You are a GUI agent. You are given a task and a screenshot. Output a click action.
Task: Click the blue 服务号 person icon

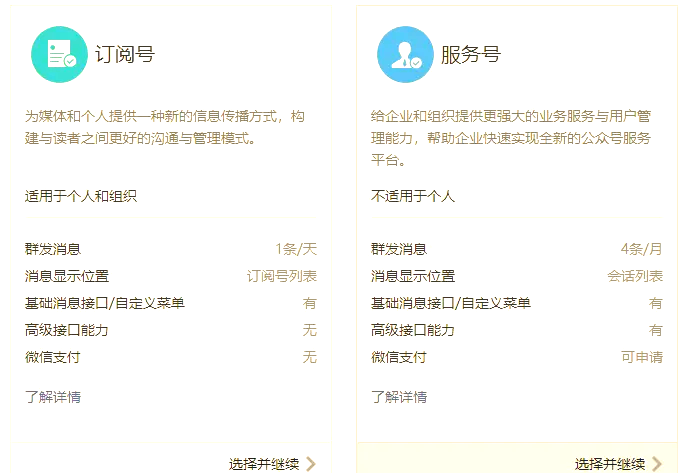click(405, 54)
